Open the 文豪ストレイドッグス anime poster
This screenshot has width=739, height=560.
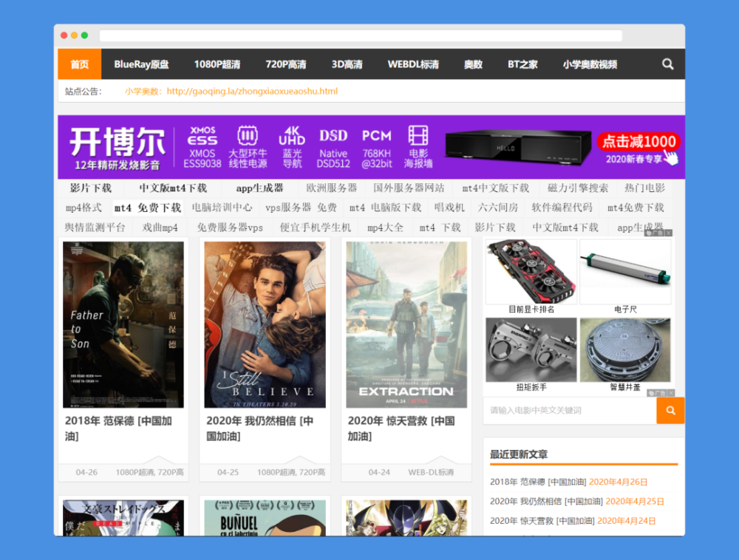(x=123, y=518)
